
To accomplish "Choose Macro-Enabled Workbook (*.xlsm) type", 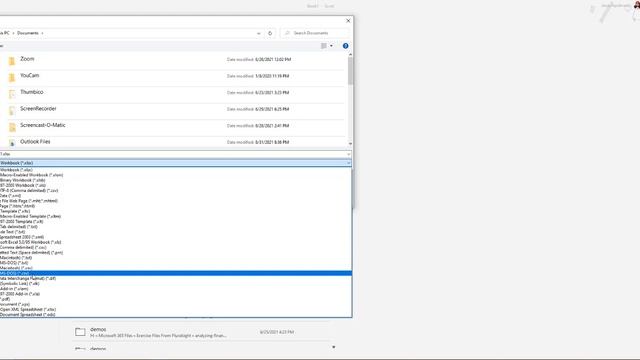I will [x=176, y=175].
